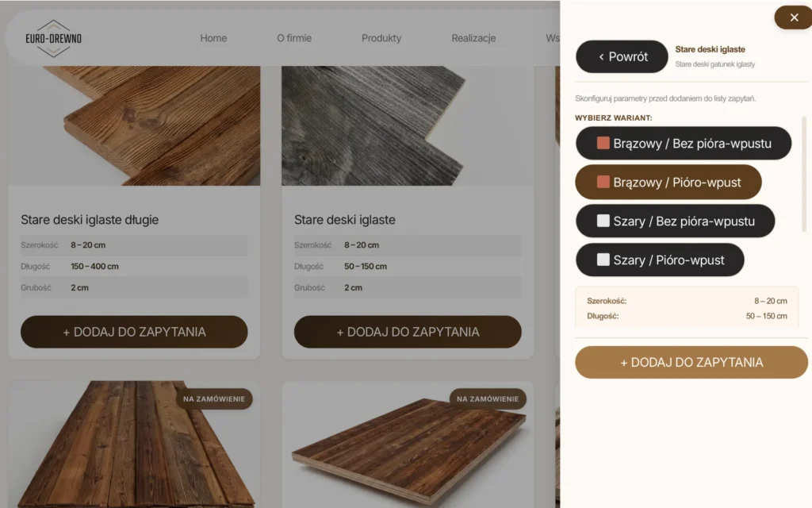
Task: Click the 'Stare deski iglaste długie' card title
Action: 90,220
